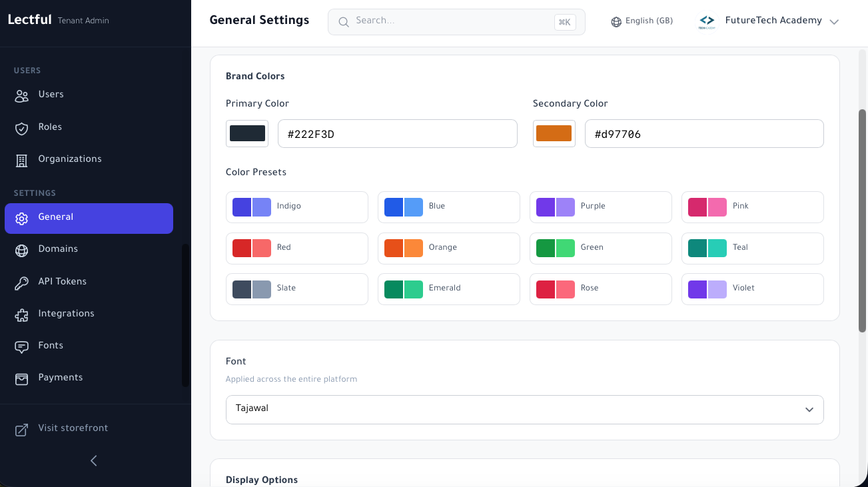
Task: Click the globe icon beside English (GB)
Action: tap(616, 22)
